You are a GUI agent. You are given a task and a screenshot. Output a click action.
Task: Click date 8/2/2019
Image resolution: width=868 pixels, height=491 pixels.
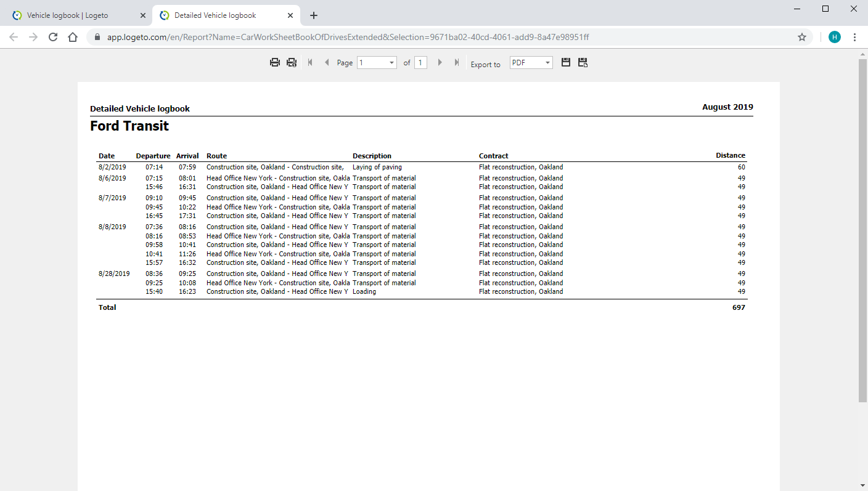(x=112, y=167)
